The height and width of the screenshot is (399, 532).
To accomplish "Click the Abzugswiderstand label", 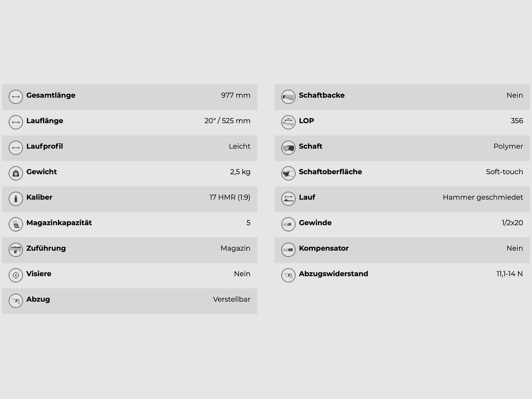I will pos(333,274).
